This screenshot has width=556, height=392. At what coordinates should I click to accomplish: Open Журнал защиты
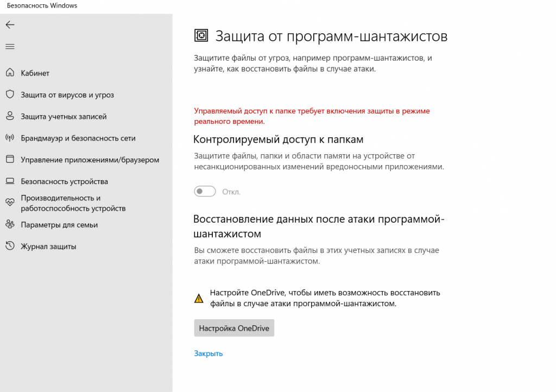point(48,246)
